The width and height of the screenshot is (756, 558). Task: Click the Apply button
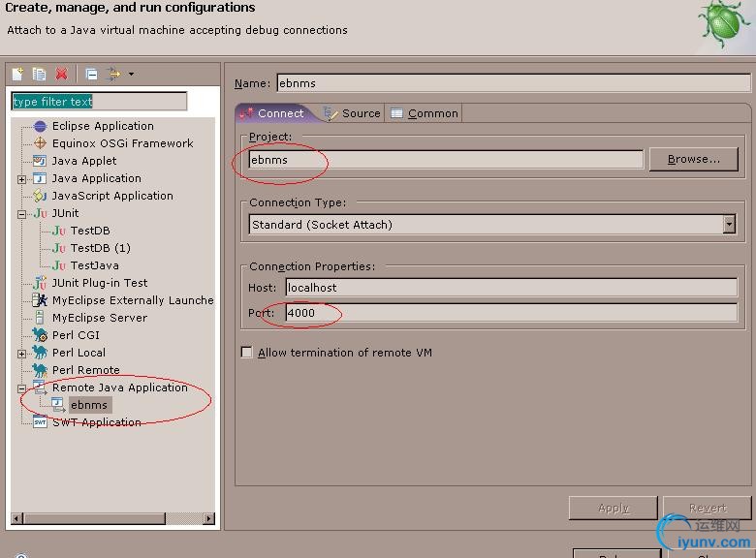pos(613,508)
